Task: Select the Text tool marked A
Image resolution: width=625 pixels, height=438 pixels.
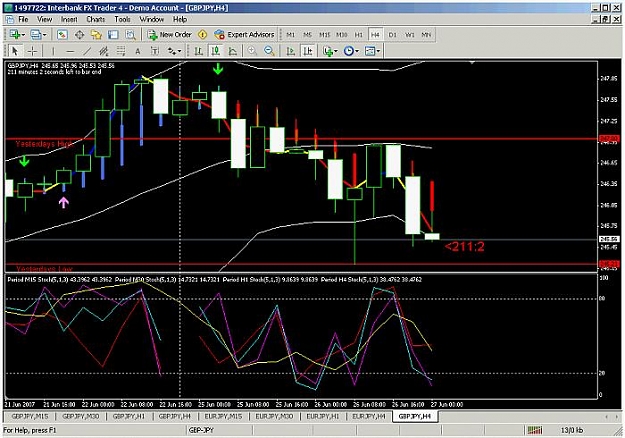Action: 138,51
